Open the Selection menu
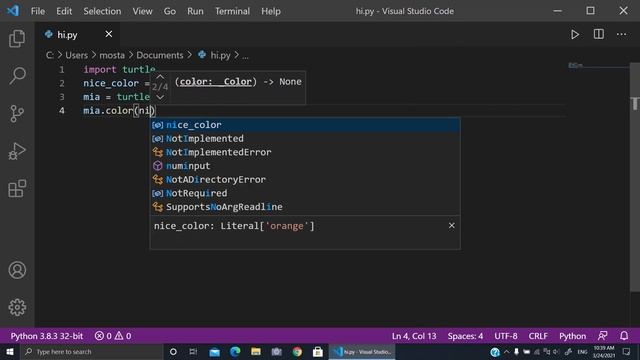Viewport: 640px width, 360px height. click(102, 11)
